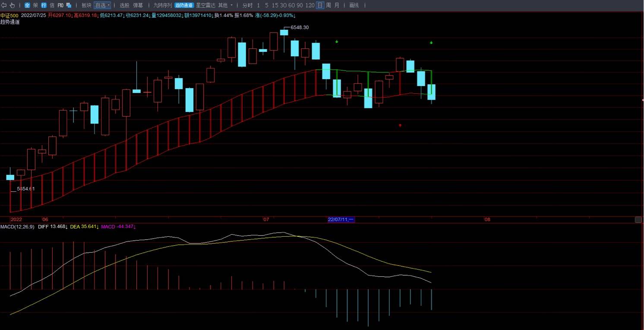Click the back arrow icon
Viewport: 644px width, 330px height.
click(x=4, y=5)
